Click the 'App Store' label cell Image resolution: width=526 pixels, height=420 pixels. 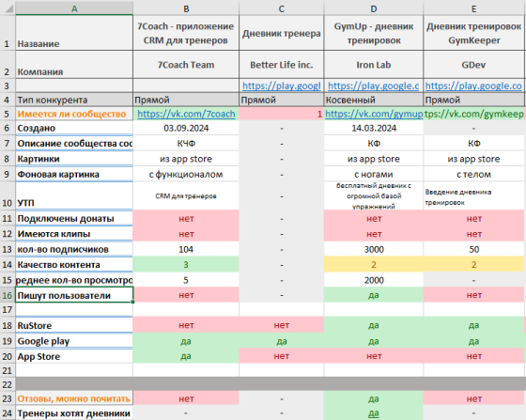click(74, 356)
